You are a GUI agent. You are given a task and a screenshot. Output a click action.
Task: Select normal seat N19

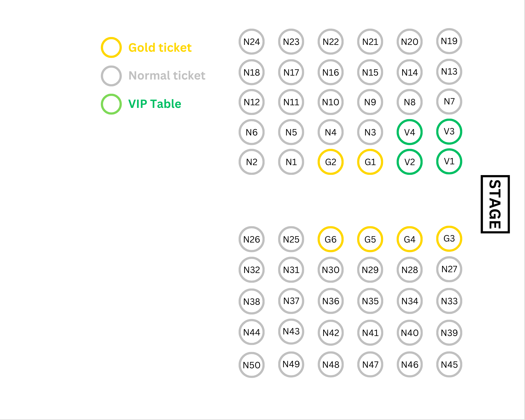coord(449,41)
